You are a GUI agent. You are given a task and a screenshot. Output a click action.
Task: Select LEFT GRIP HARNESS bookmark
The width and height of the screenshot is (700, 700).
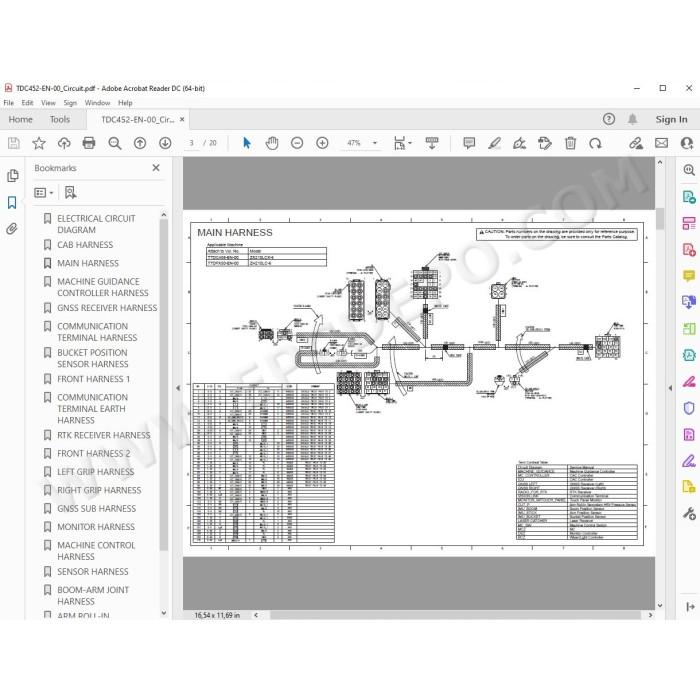[96, 472]
